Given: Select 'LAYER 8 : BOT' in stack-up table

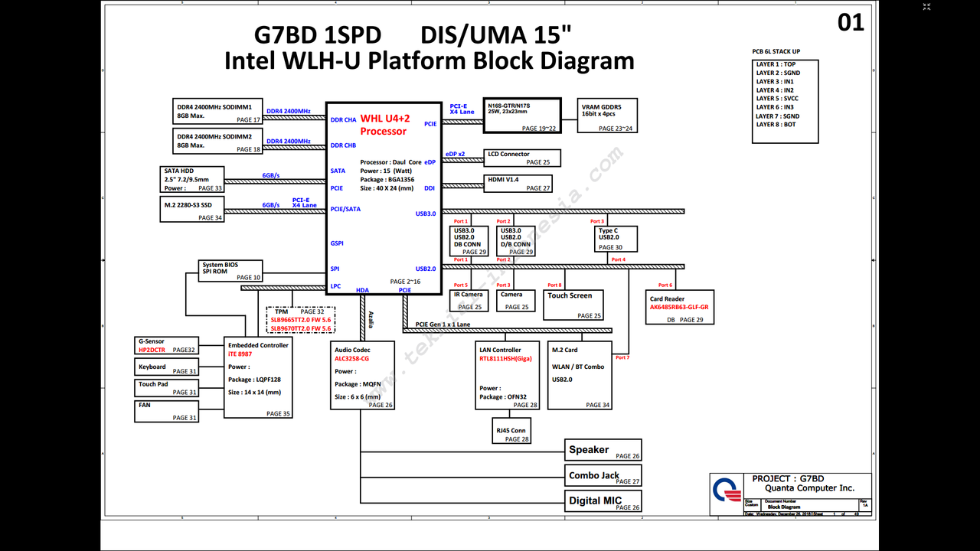Looking at the screenshot, I should point(776,124).
